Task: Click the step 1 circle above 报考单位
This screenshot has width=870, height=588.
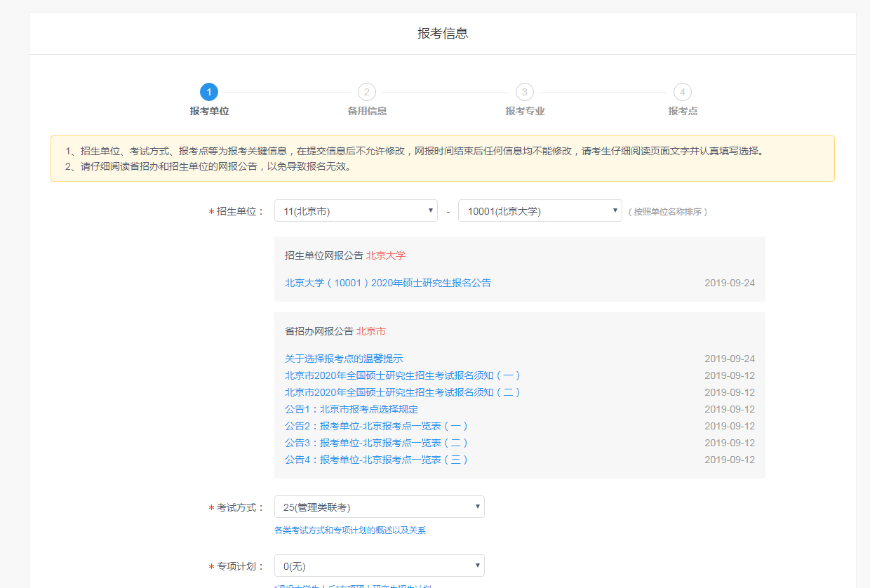Action: click(209, 91)
